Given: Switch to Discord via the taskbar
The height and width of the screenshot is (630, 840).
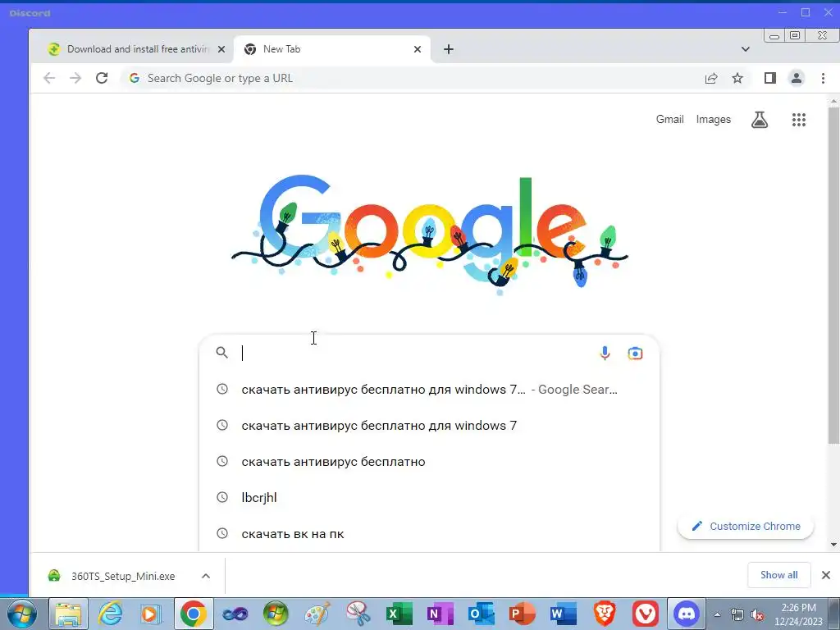Looking at the screenshot, I should (687, 614).
